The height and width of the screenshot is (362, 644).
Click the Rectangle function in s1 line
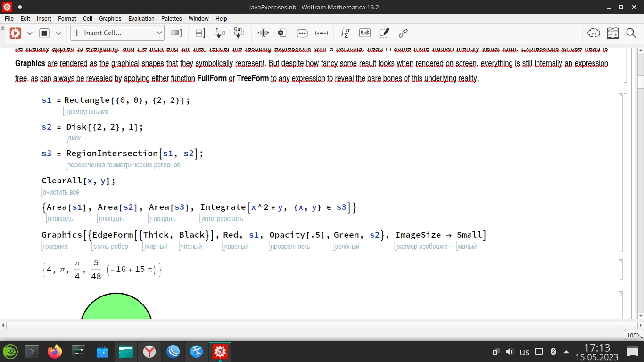click(87, 100)
